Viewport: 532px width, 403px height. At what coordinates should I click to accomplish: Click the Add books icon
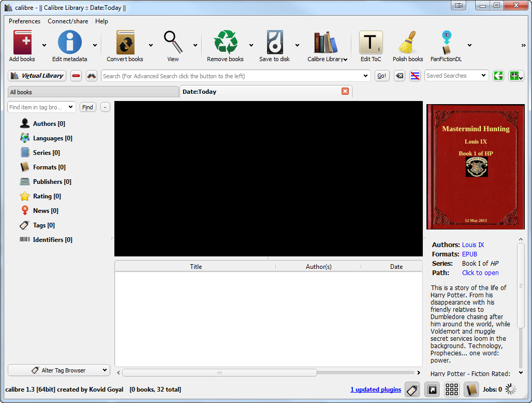coord(22,42)
